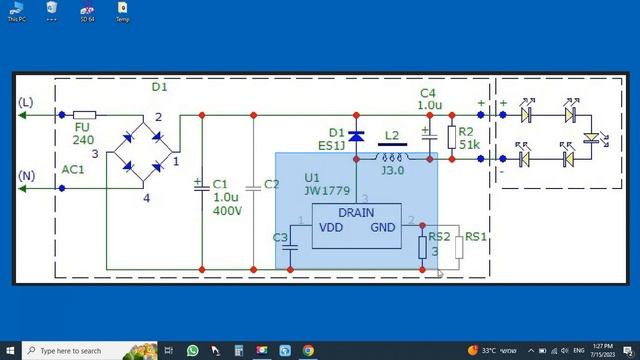The image size is (640, 360).
Task: Click the U1 reference label
Action: click(x=312, y=178)
